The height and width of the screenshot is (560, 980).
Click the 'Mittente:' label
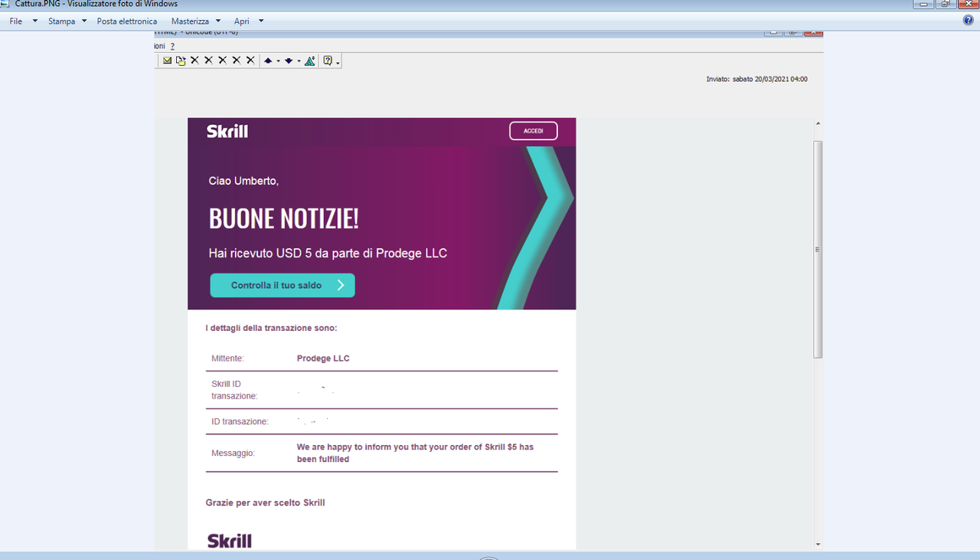pos(228,359)
